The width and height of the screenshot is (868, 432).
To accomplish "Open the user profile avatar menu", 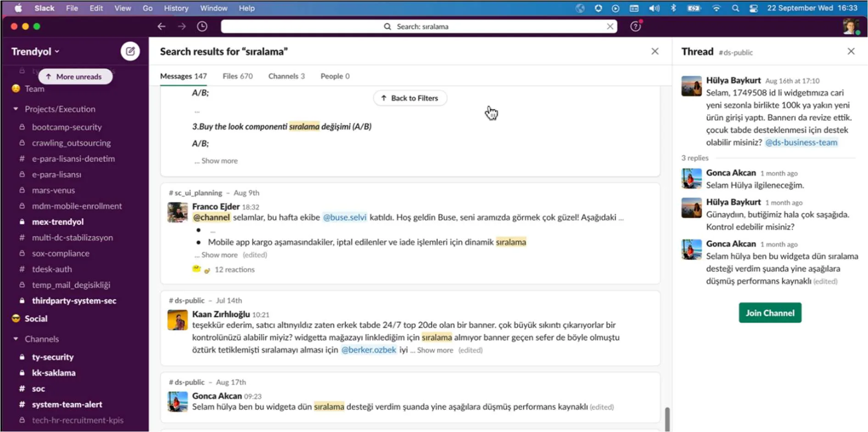I will click(851, 27).
